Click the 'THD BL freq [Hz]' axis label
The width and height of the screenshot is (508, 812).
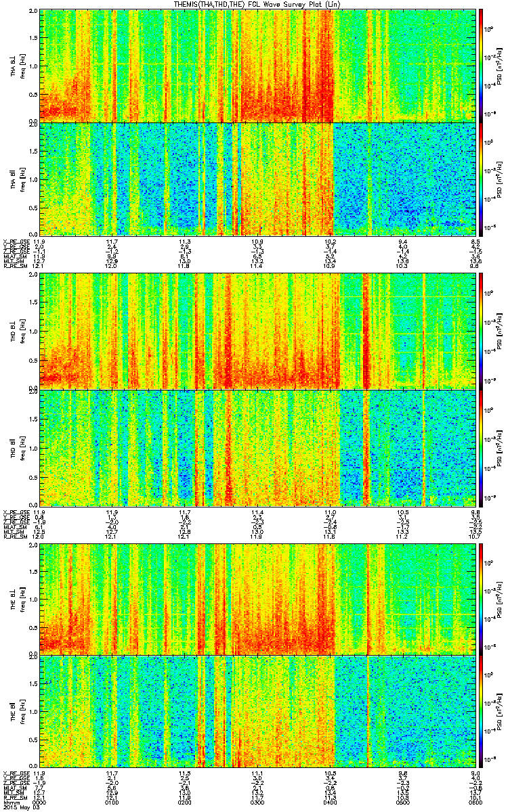pos(16,330)
